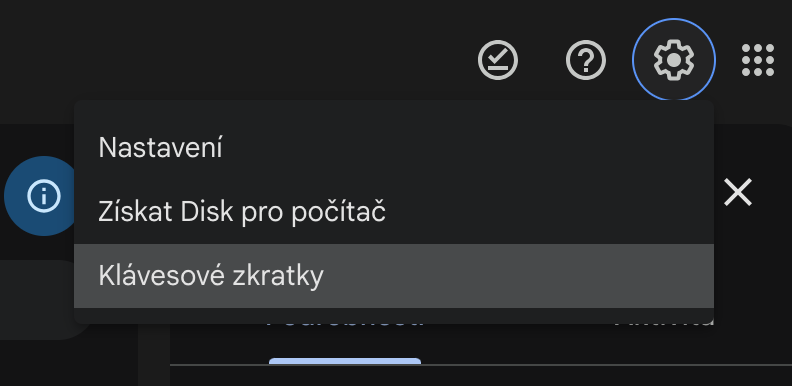Get support via the circled question mark

coord(585,60)
